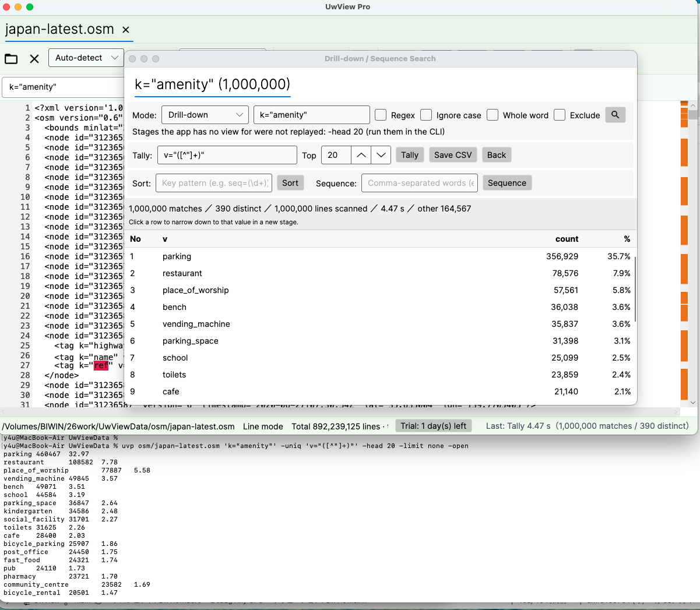Click the No column header

pyautogui.click(x=135, y=239)
